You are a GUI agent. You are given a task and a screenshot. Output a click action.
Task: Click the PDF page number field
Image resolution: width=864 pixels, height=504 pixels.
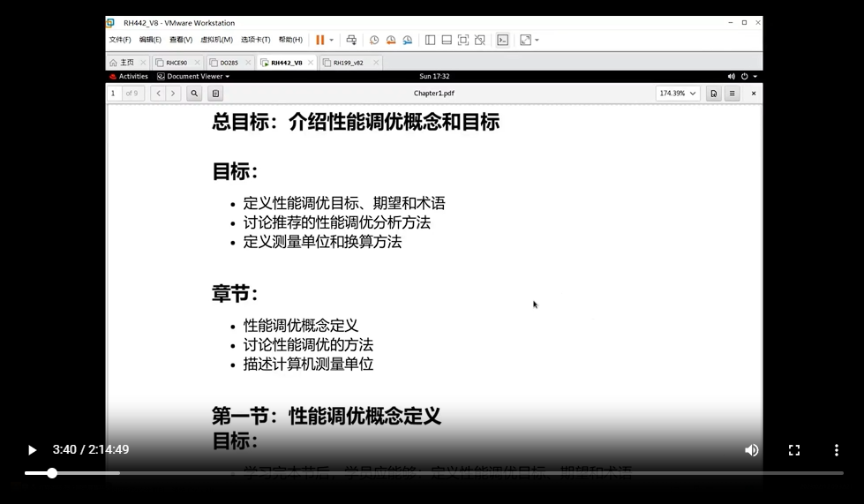(x=115, y=94)
